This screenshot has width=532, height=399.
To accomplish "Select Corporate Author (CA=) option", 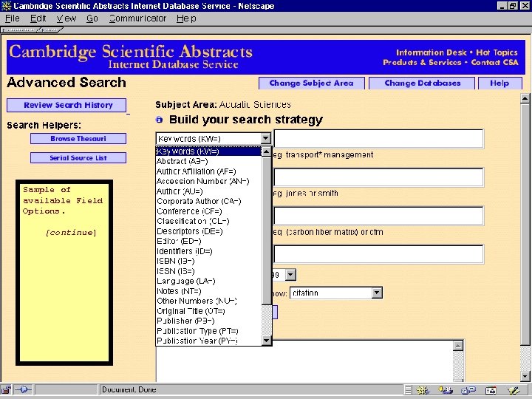I will tap(208, 201).
